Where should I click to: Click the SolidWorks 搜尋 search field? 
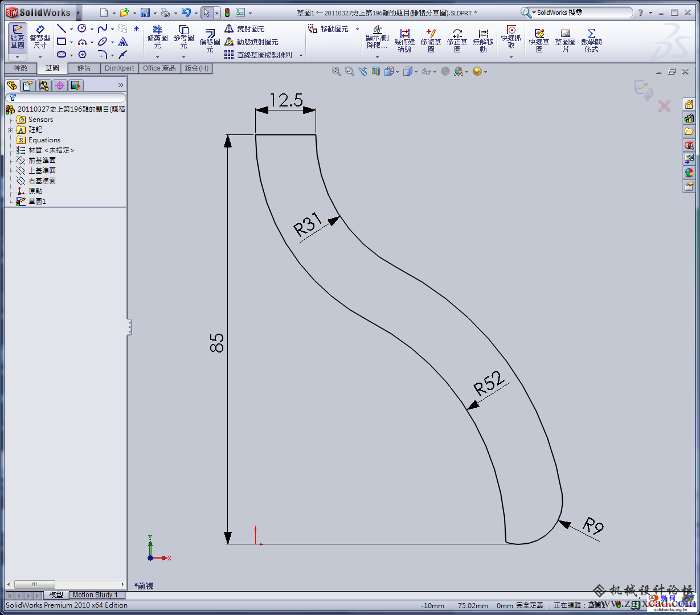576,13
